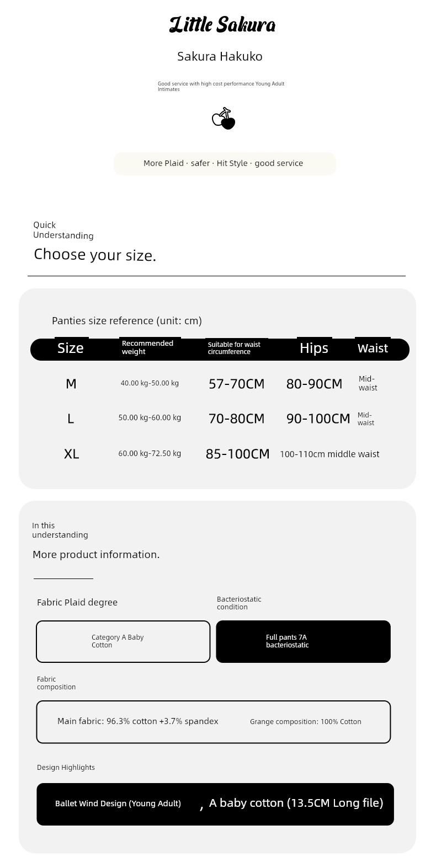Click the Little Sakura brand title

[222, 25]
